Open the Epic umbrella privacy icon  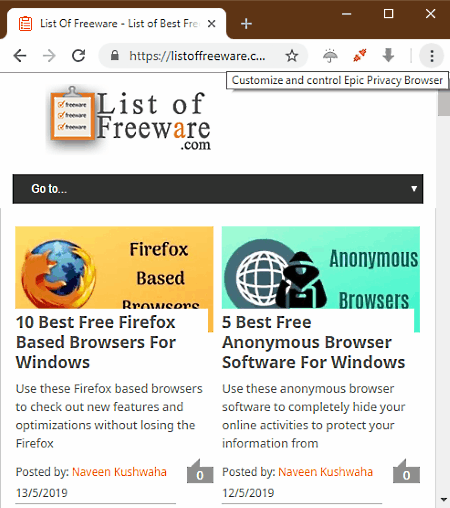[330, 56]
